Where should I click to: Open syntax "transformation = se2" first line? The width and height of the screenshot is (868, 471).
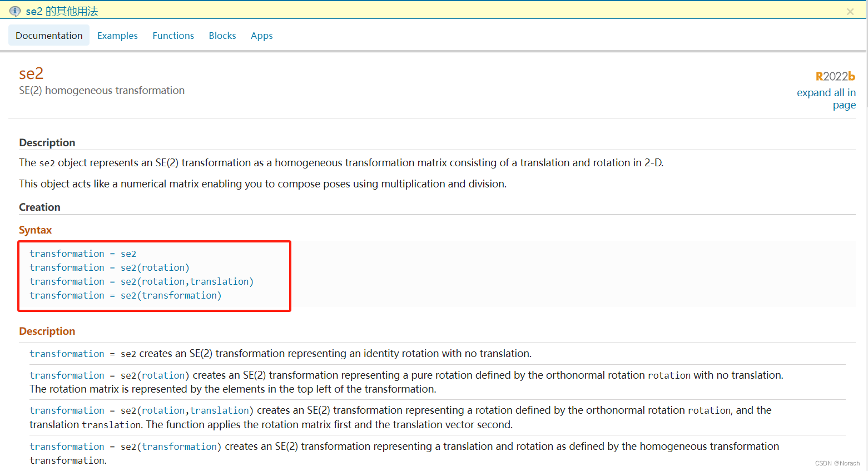[83, 254]
